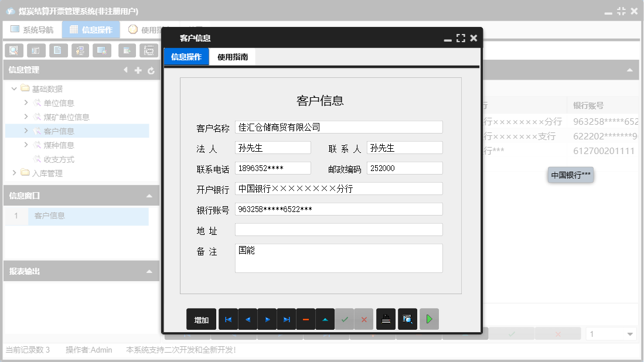Image resolution: width=644 pixels, height=362 pixels.
Task: Click the 联系人 input field
Action: click(x=405, y=148)
